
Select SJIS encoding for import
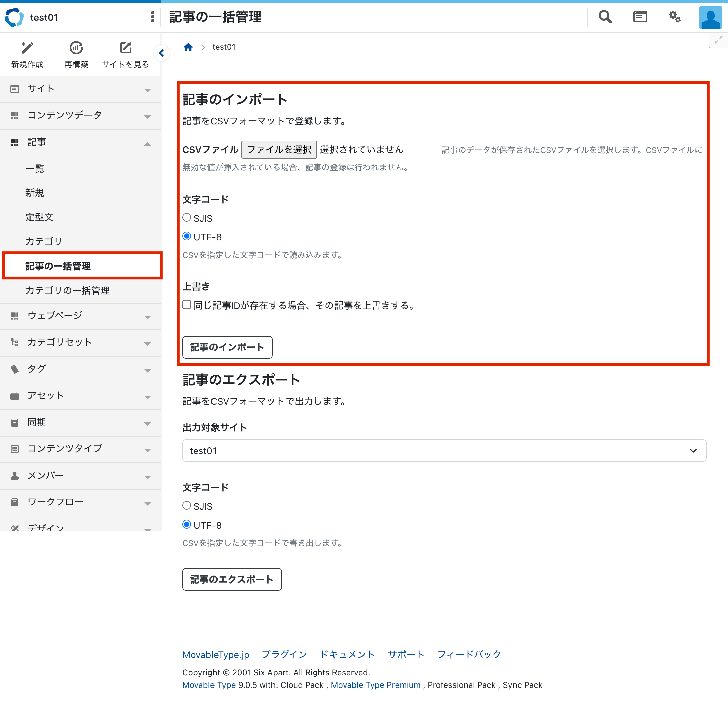click(187, 218)
